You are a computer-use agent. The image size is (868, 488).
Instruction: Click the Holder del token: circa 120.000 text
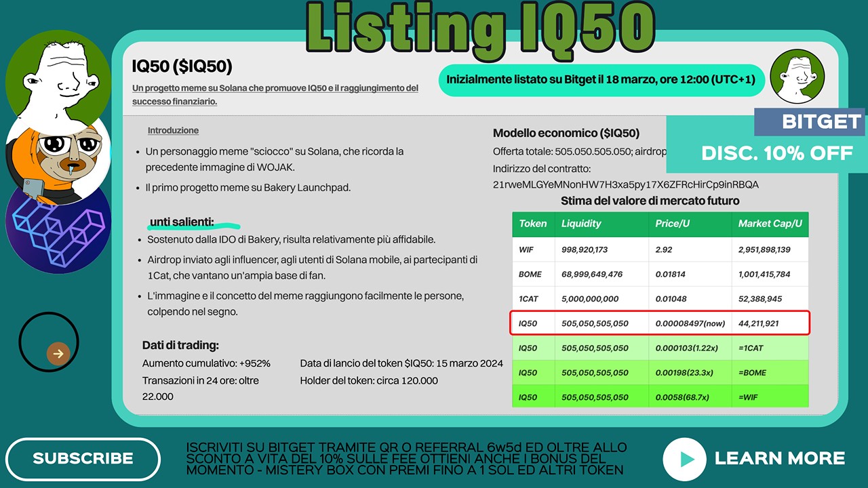pyautogui.click(x=369, y=381)
